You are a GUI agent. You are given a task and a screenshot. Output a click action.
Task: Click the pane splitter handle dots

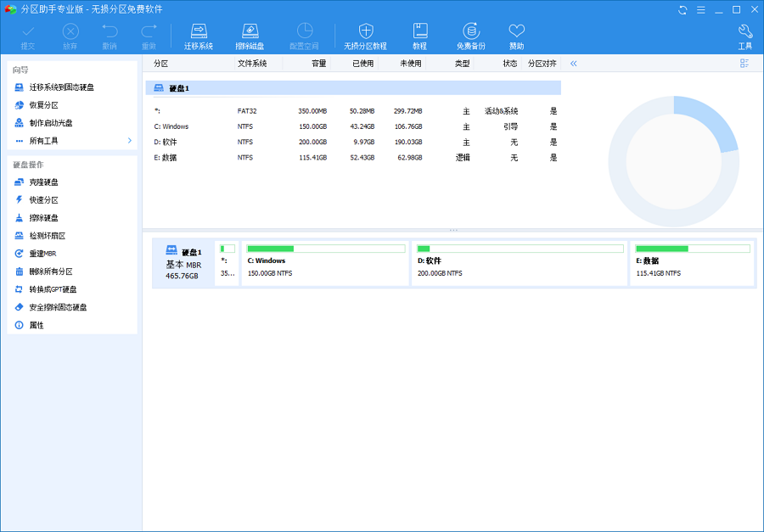point(453,230)
